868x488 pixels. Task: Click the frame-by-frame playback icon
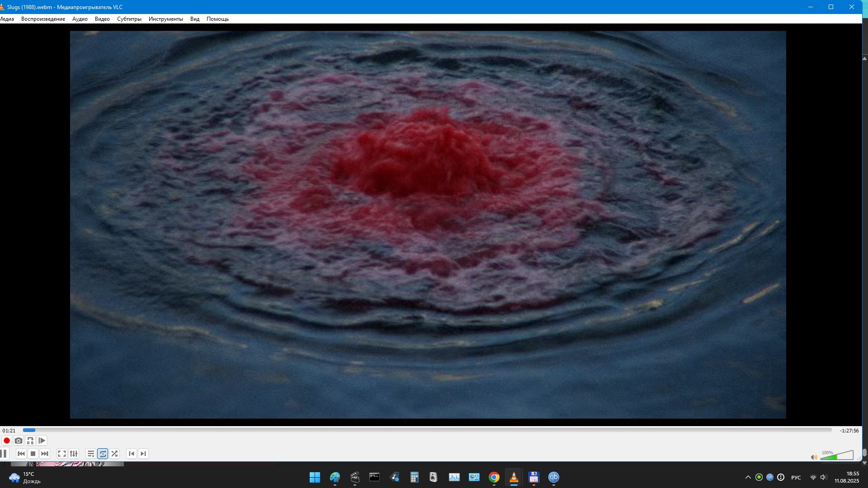pos(42,441)
